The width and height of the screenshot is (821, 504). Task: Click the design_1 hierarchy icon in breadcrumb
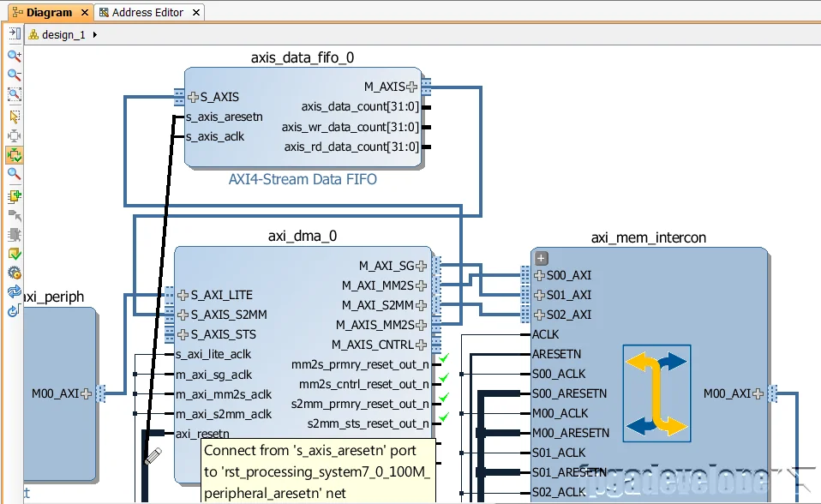coord(34,34)
